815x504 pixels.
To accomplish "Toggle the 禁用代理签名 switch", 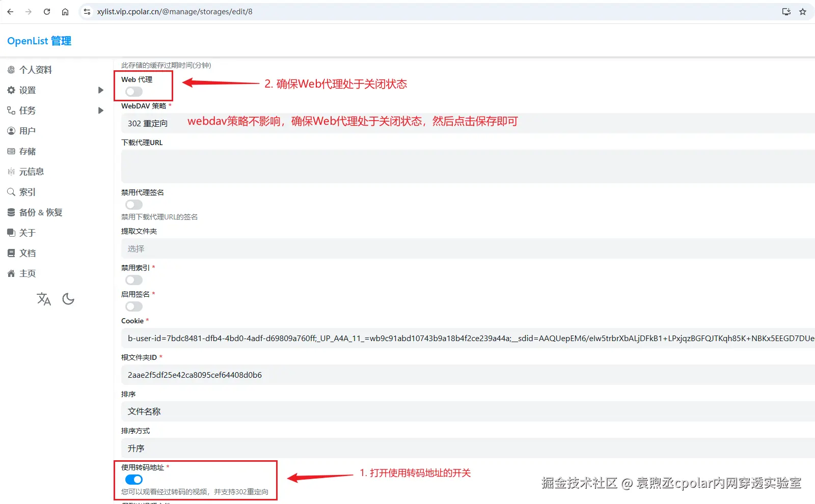I will [x=134, y=205].
